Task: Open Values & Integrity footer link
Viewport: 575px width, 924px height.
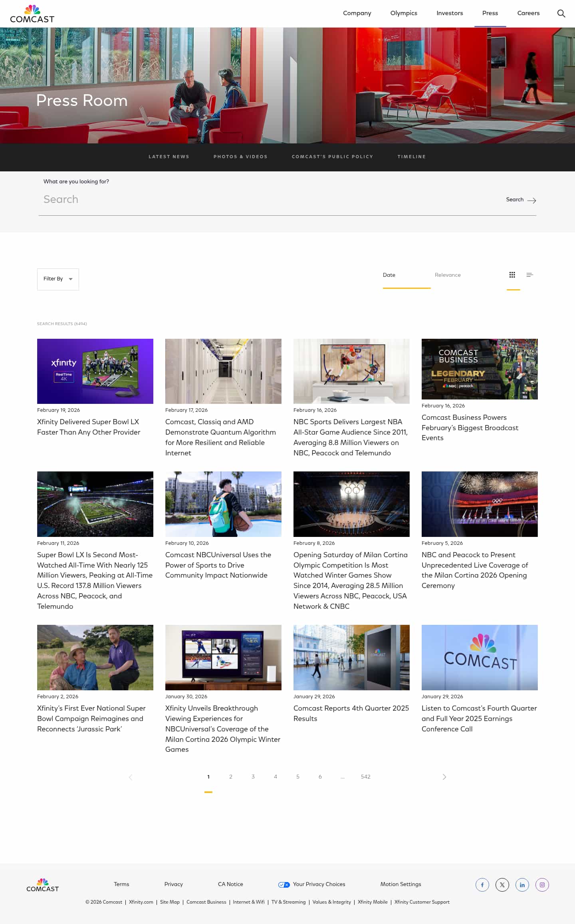Action: click(x=331, y=902)
